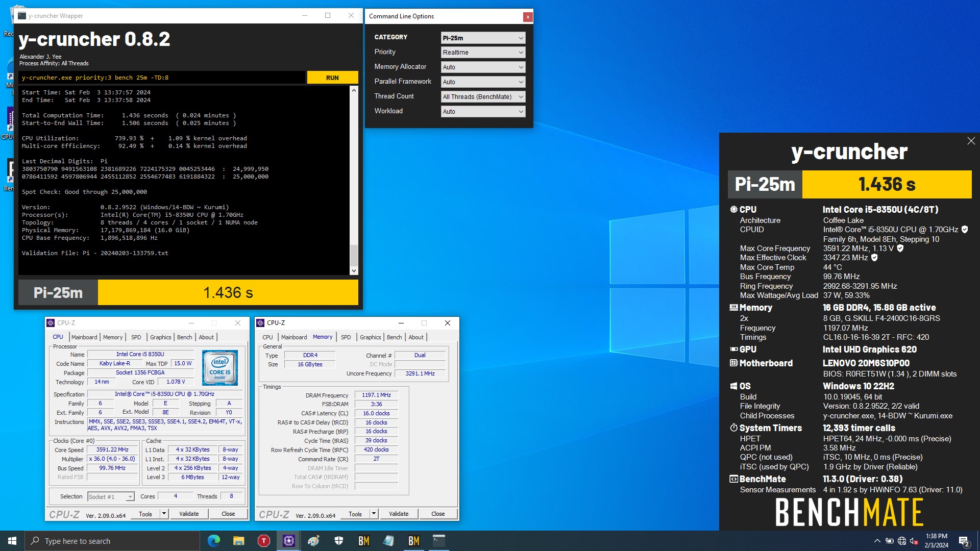This screenshot has width=980, height=551.
Task: Open Windows Security shield in taskbar
Action: [x=338, y=541]
